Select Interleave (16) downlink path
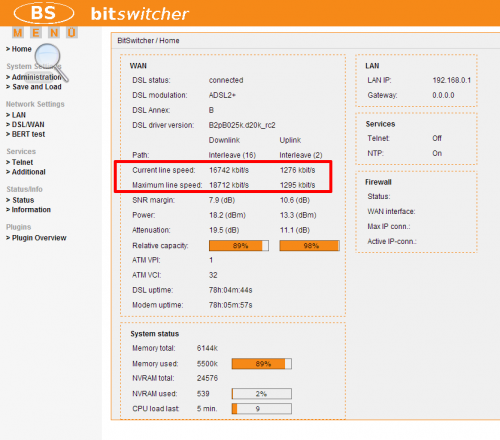The height and width of the screenshot is (440, 500). click(x=232, y=155)
